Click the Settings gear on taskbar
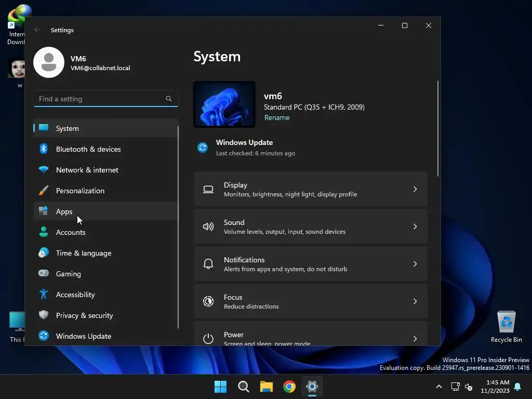532x399 pixels. click(312, 387)
